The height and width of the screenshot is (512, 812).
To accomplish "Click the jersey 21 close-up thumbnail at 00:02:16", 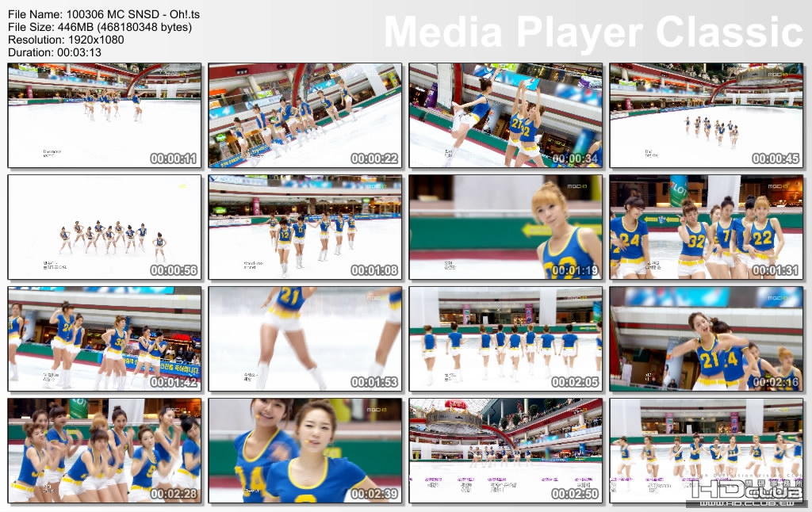I will pyautogui.click(x=705, y=339).
